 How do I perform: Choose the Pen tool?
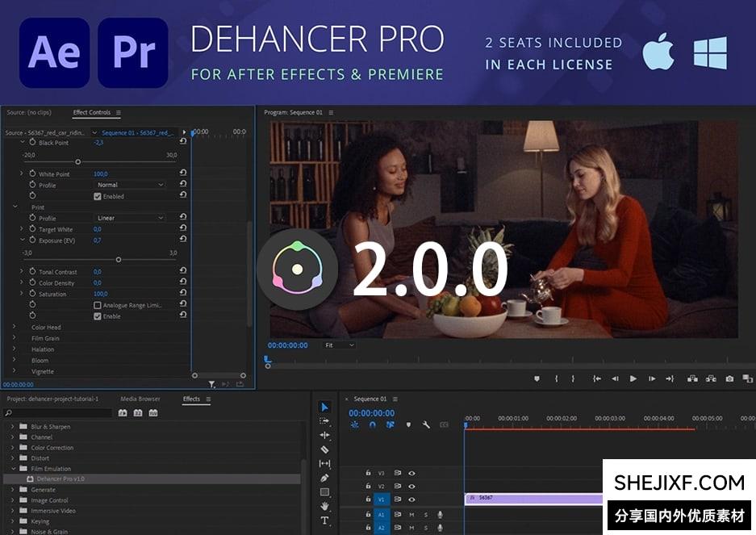click(x=324, y=478)
